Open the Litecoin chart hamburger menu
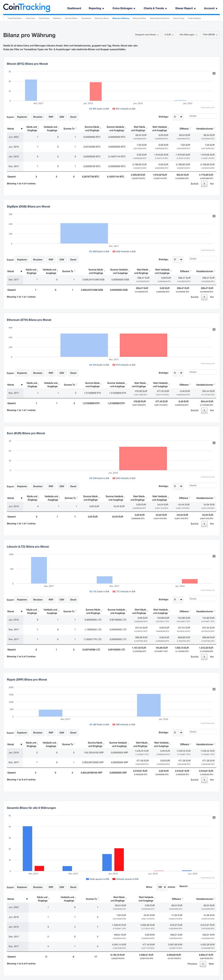 coord(214,556)
